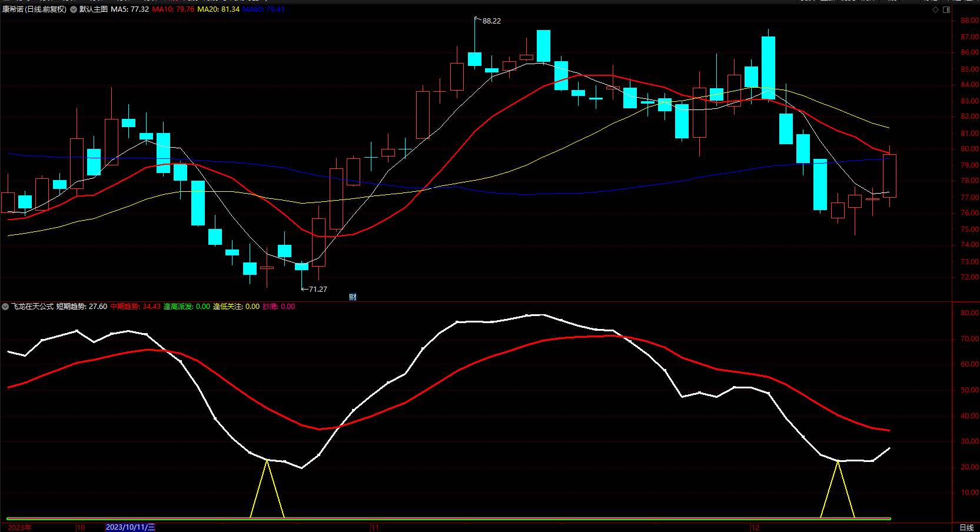The width and height of the screenshot is (980, 532).
Task: Click the 2023/10/11/三 date marker
Action: pyautogui.click(x=130, y=527)
